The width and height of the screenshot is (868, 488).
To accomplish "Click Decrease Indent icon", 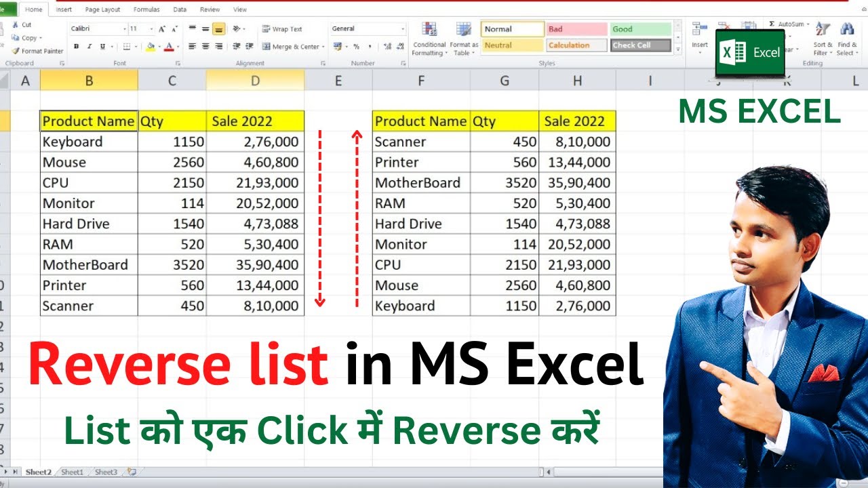I will (x=235, y=47).
